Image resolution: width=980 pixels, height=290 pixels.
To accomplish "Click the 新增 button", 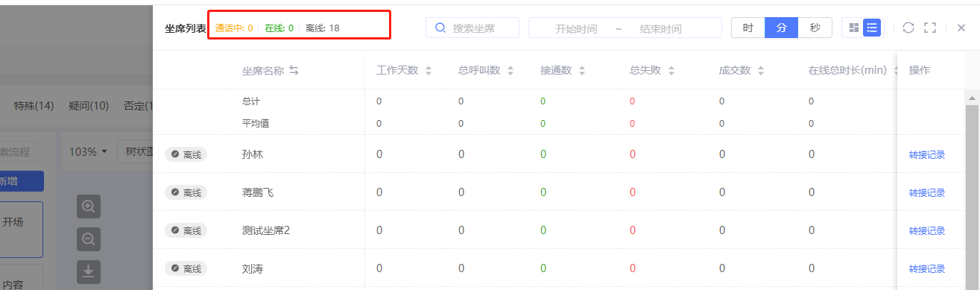I will pyautogui.click(x=22, y=181).
